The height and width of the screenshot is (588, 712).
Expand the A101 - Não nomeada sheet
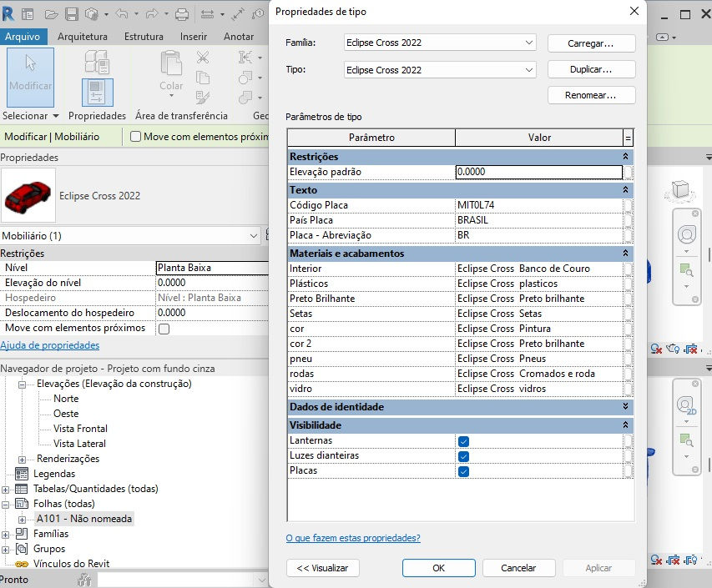click(x=22, y=520)
